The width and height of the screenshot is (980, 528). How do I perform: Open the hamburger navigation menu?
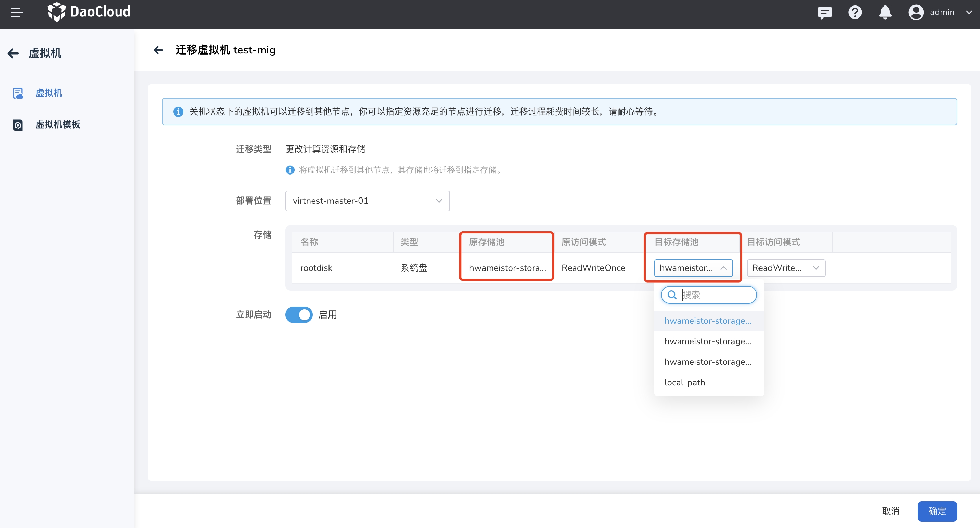click(x=17, y=12)
